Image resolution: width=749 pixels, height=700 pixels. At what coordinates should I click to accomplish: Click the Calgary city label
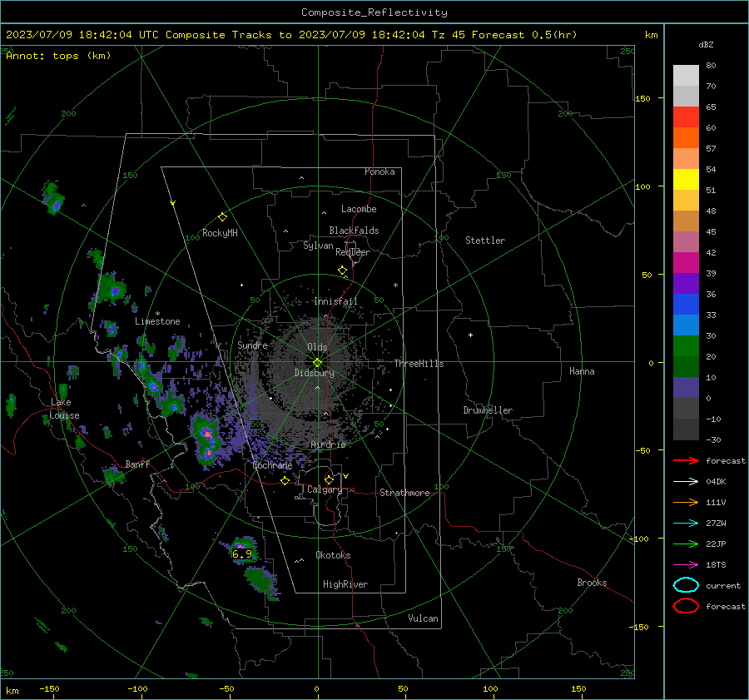(x=325, y=489)
